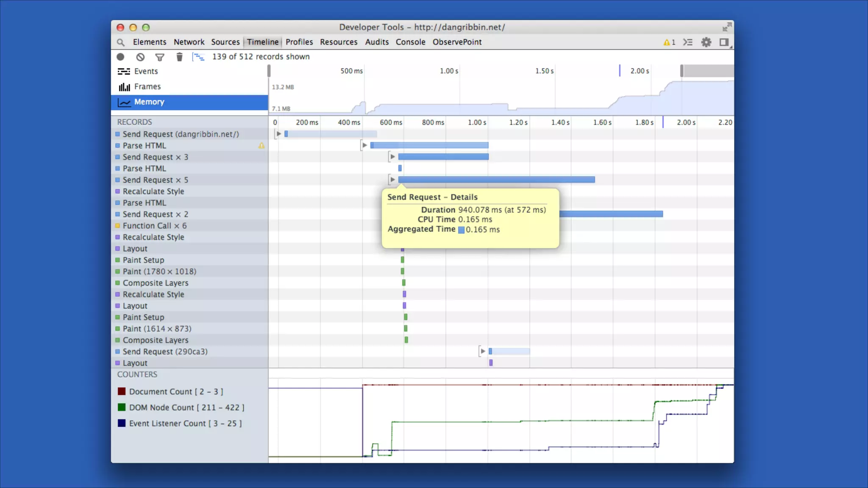Show the console drawer icon

(x=688, y=42)
